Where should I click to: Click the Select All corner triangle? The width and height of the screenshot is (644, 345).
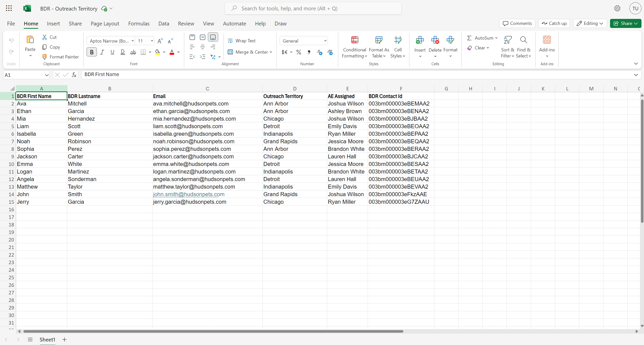pos(12,88)
